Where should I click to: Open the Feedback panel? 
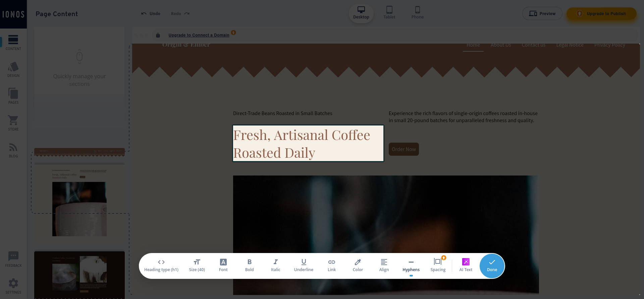point(13,259)
